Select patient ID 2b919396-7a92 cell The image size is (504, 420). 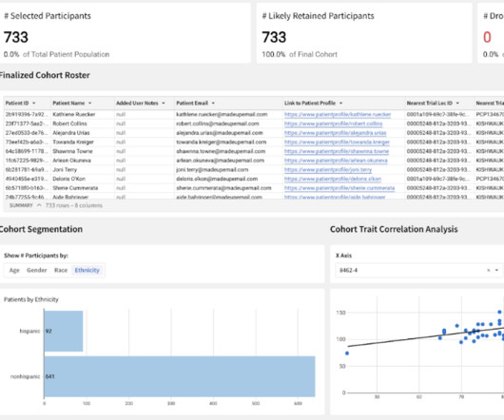(x=27, y=114)
